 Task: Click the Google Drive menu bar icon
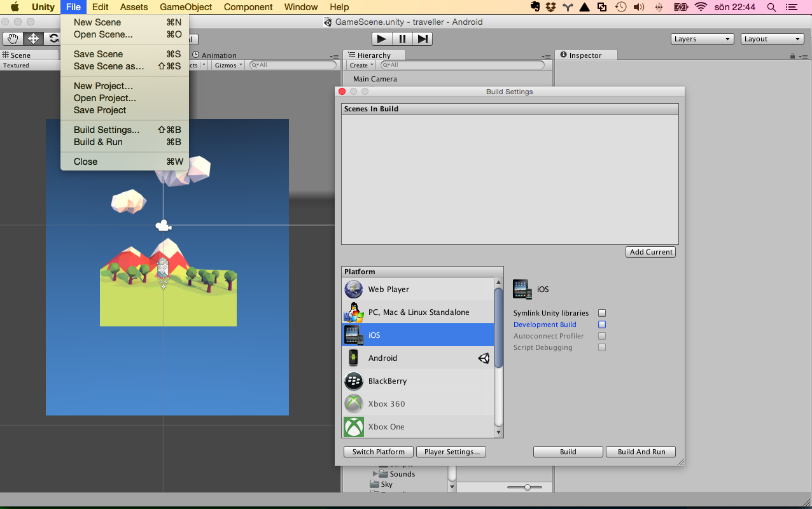pyautogui.click(x=584, y=7)
